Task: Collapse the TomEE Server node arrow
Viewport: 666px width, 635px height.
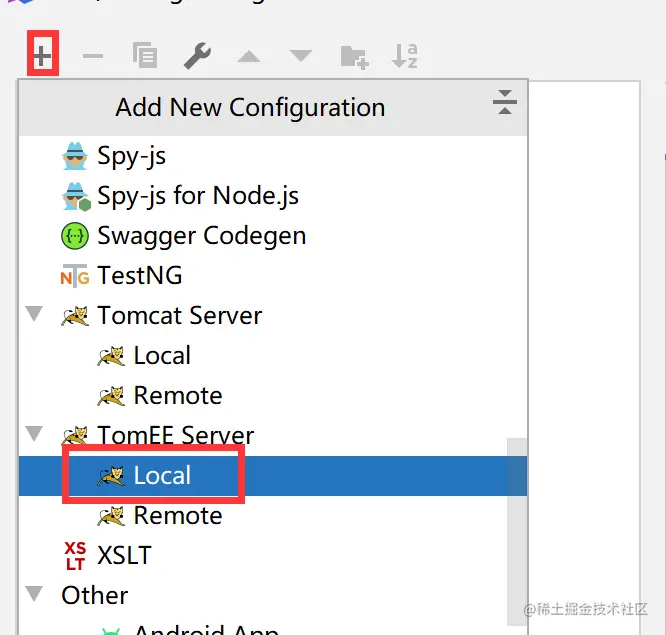Action: click(x=34, y=434)
